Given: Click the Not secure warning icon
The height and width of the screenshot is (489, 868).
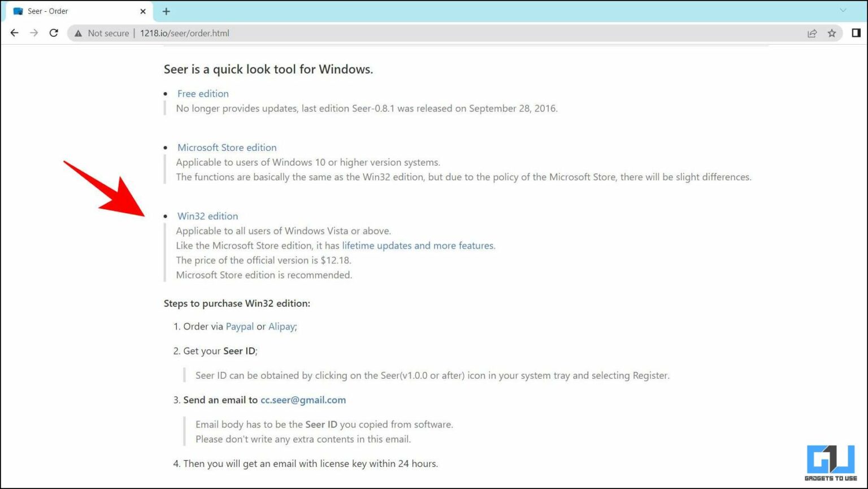Looking at the screenshot, I should coord(78,33).
